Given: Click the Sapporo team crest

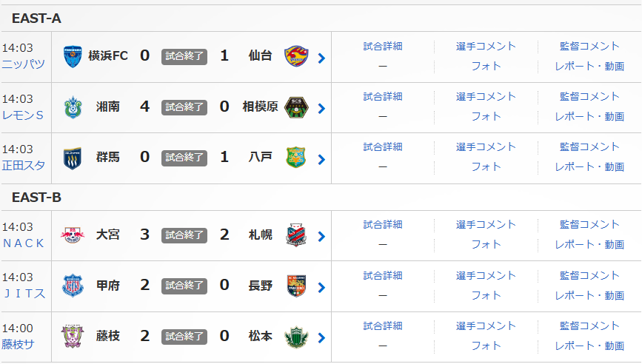Looking at the screenshot, I should click(x=295, y=235).
